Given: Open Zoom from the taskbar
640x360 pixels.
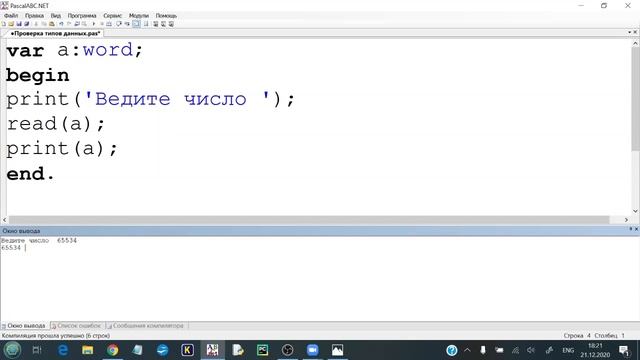Looking at the screenshot, I should pyautogui.click(x=313, y=350).
